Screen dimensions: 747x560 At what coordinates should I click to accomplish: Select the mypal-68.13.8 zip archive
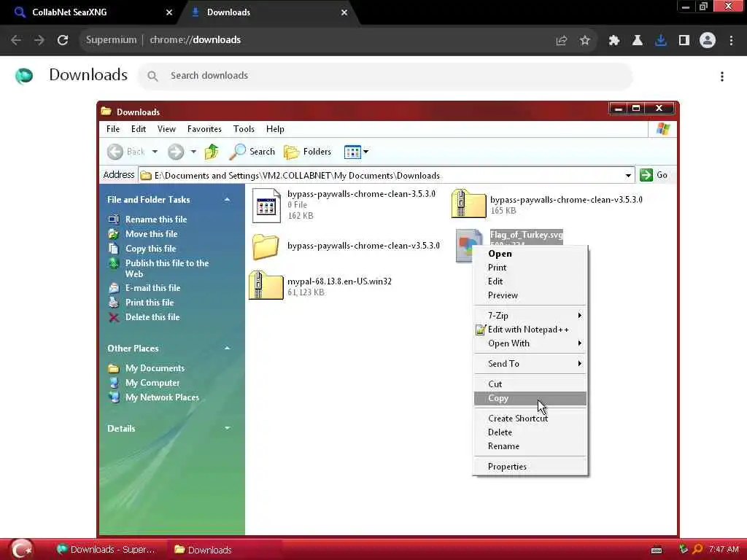tap(266, 285)
